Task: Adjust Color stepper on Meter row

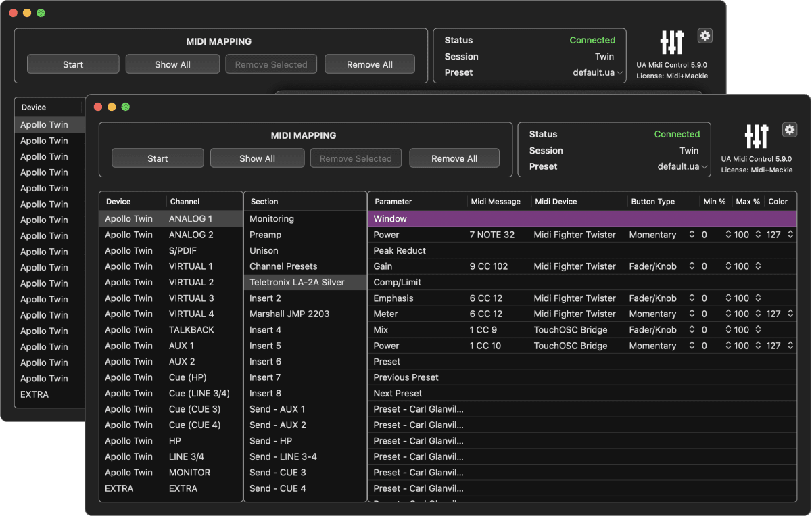Action: click(790, 314)
